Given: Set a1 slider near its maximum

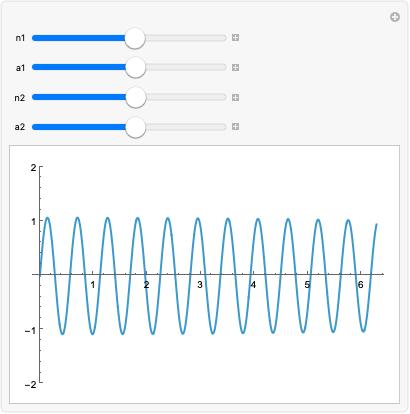Looking at the screenshot, I should [223, 67].
